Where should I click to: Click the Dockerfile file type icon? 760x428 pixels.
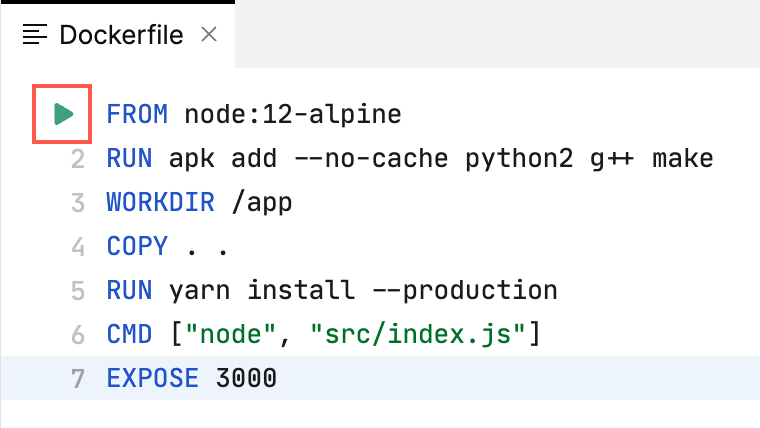pos(35,35)
